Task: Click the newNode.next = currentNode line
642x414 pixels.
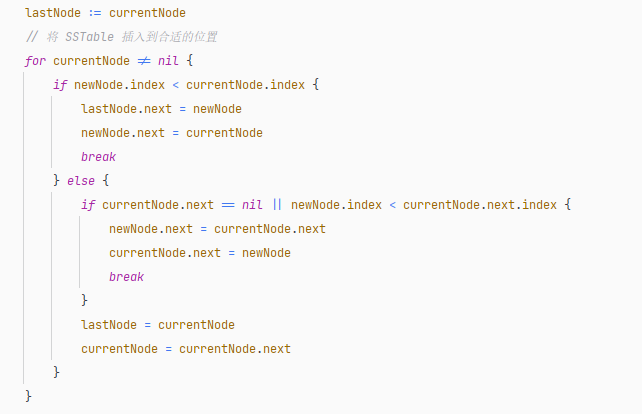Action: click(172, 133)
